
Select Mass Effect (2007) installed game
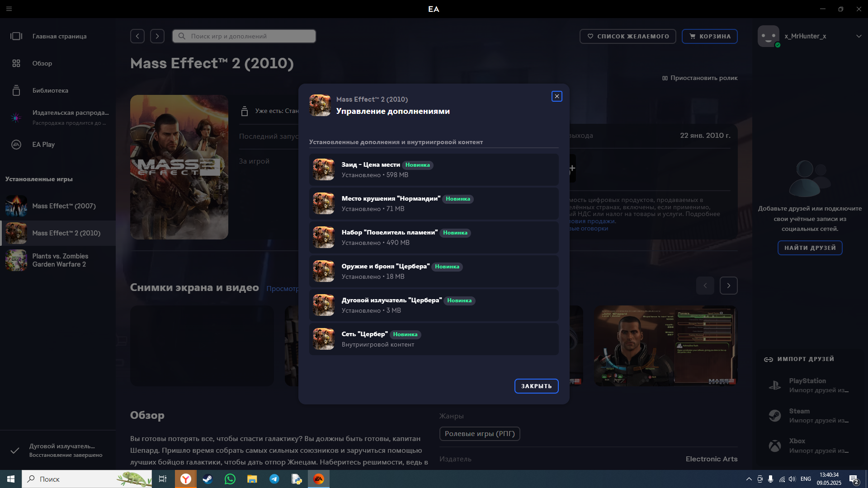(58, 206)
